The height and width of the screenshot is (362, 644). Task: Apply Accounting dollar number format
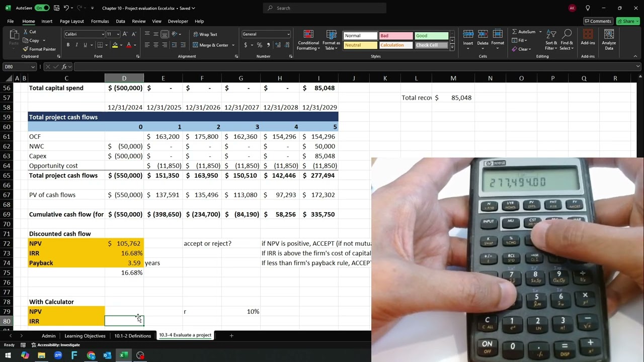pos(246,45)
